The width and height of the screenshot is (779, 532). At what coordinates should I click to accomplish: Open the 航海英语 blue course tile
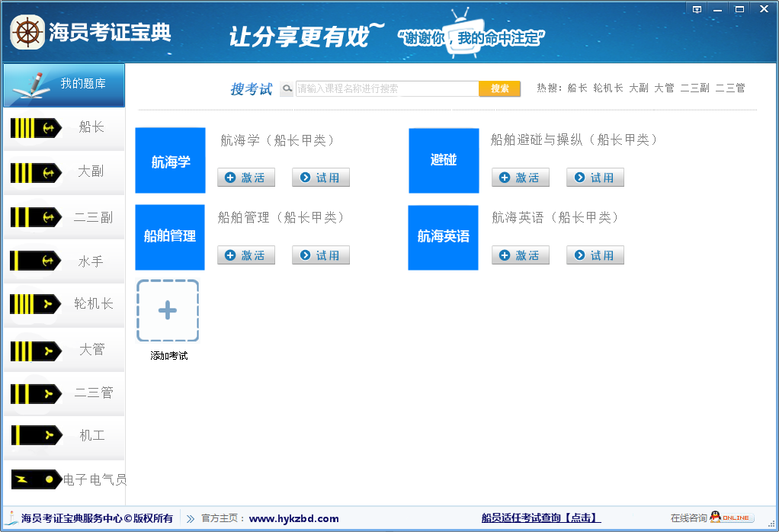click(x=443, y=237)
